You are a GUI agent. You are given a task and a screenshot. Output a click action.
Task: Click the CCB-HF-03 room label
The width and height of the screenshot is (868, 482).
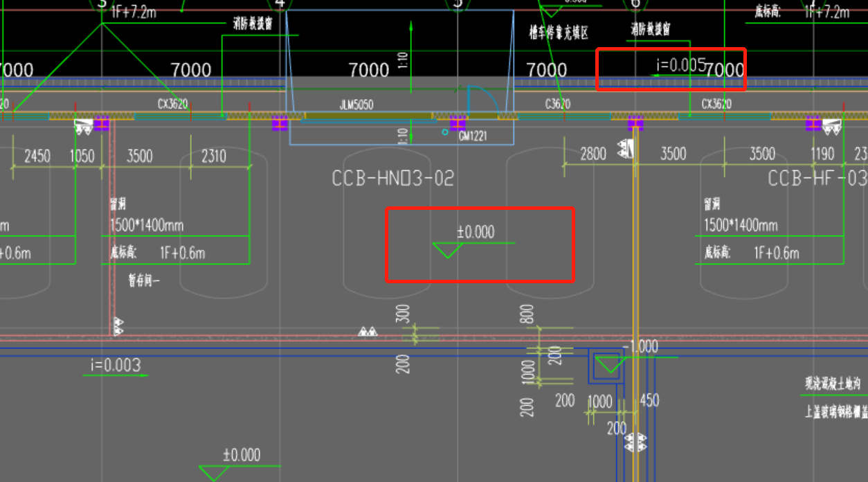coord(817,179)
